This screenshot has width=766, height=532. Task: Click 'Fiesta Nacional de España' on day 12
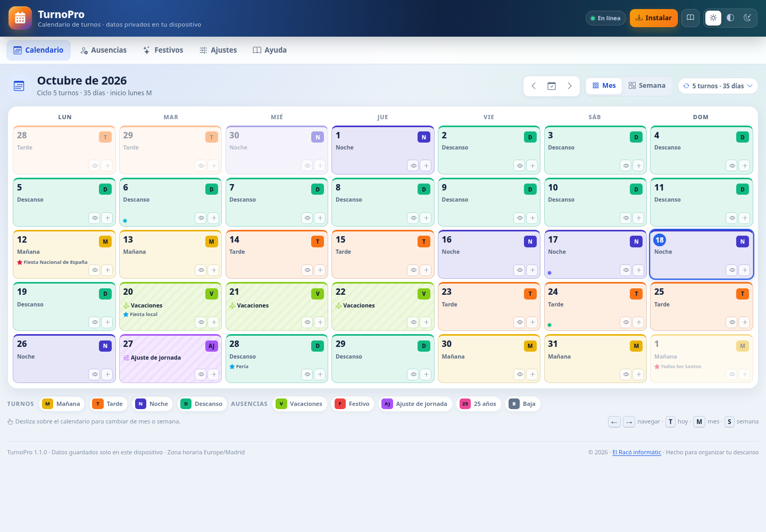(52, 262)
